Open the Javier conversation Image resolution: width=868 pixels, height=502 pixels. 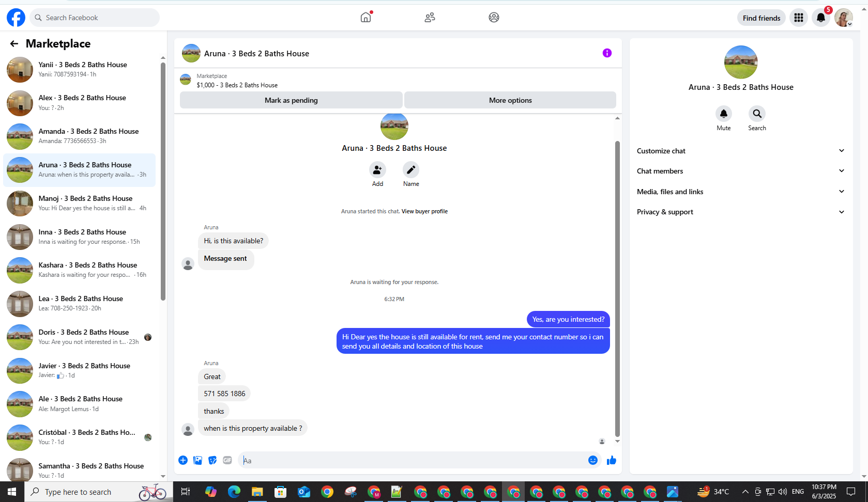tap(80, 371)
